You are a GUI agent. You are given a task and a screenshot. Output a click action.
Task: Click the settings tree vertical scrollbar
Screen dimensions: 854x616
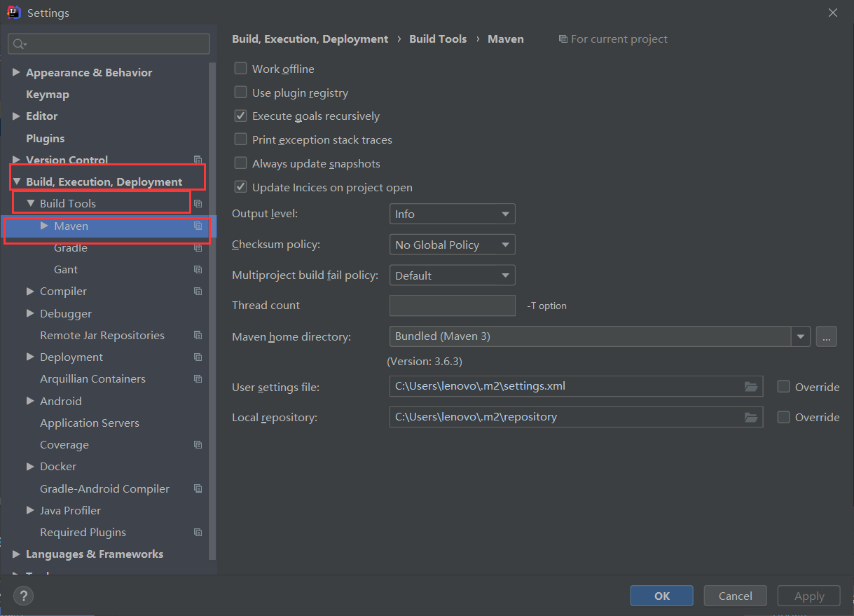(213, 312)
